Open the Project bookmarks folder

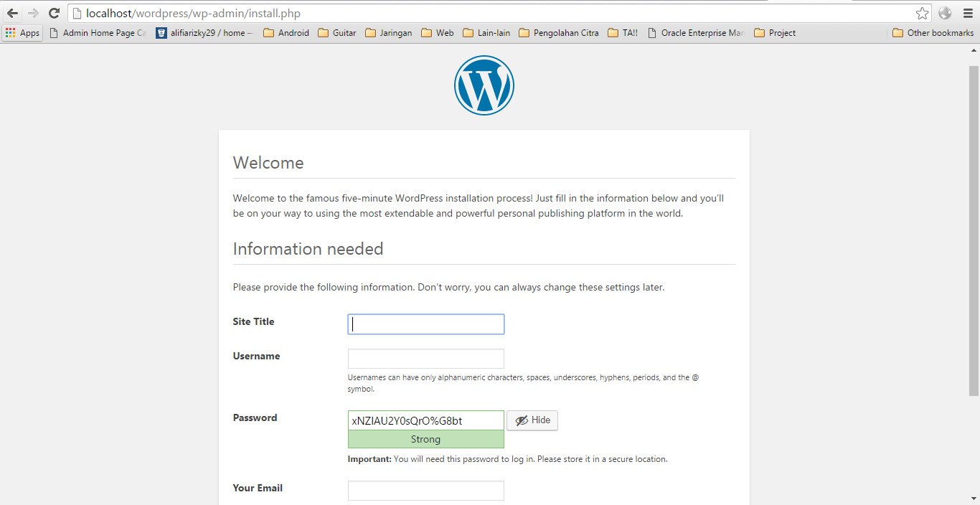(775, 33)
